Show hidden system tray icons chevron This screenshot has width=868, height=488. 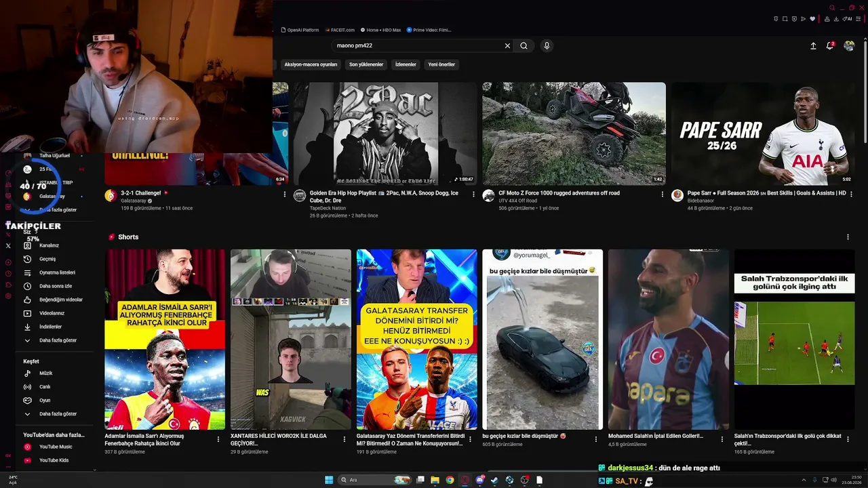coord(805,480)
